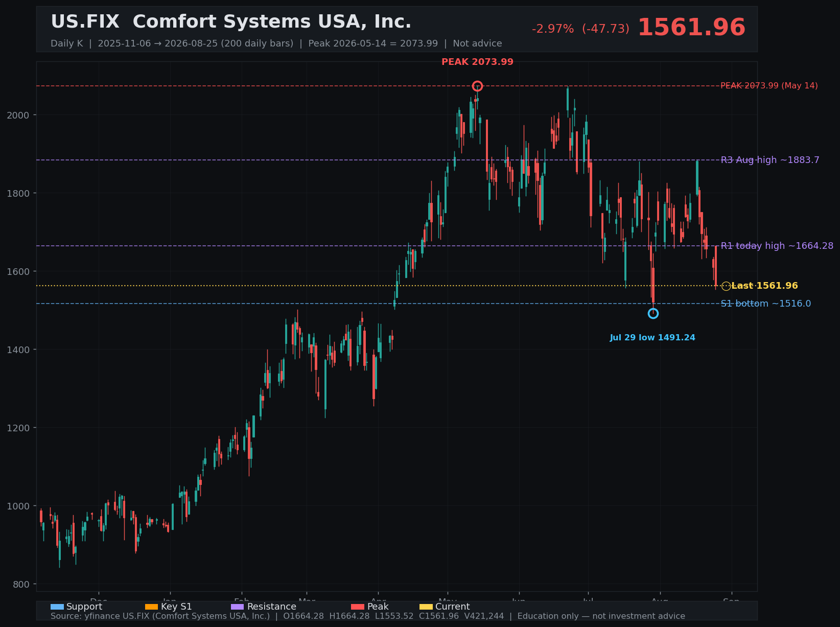The width and height of the screenshot is (840, 627).
Task: Click the red Peak legend swatch
Action: tap(358, 607)
